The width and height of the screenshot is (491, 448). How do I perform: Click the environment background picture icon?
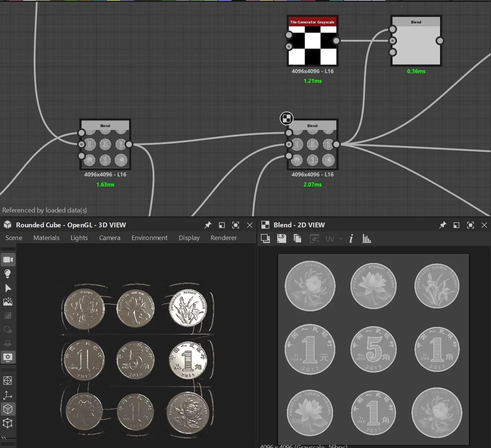[8, 302]
